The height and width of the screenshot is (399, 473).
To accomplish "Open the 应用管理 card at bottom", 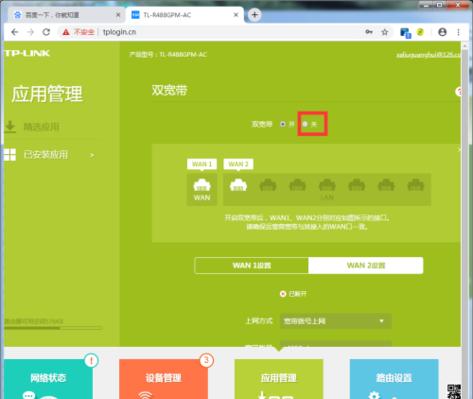I will coord(279,379).
